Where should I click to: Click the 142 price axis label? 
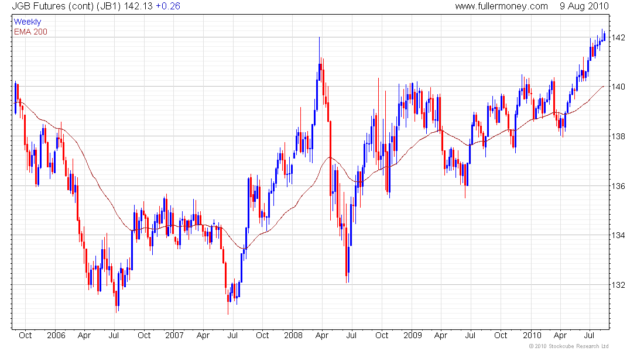619,37
